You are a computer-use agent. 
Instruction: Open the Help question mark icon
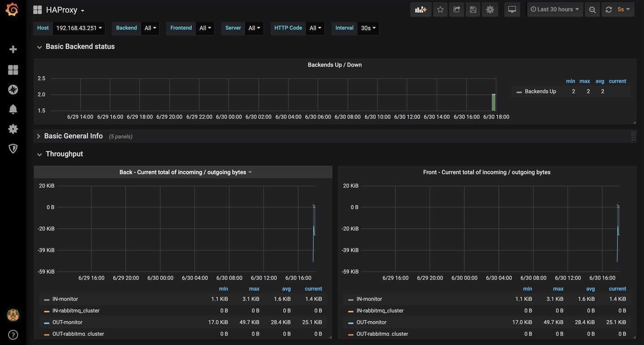tap(13, 335)
